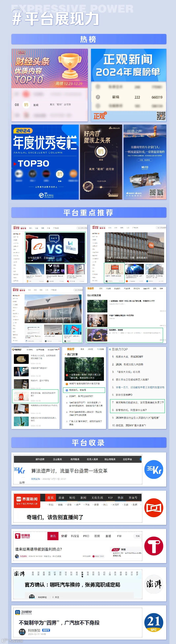176x644 pixels.
Task: Click the 新熵 badge in 好内容就该上头条 poster
Action: point(101,151)
